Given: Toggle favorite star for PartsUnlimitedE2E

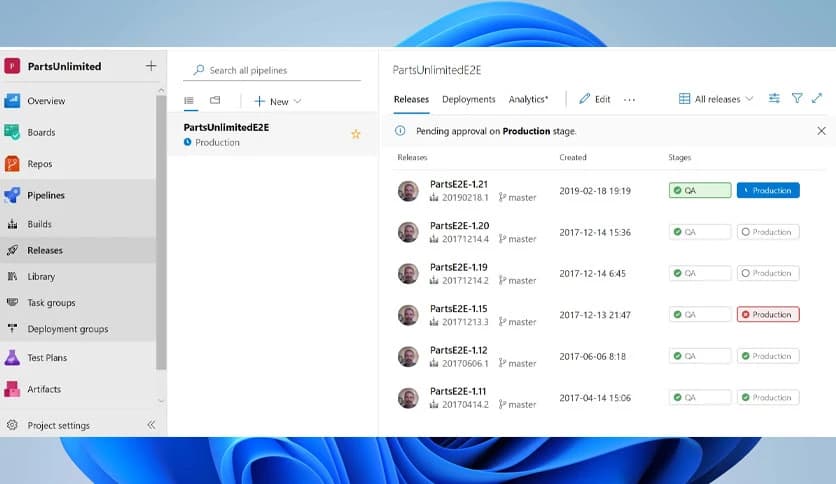Looking at the screenshot, I should pos(356,134).
